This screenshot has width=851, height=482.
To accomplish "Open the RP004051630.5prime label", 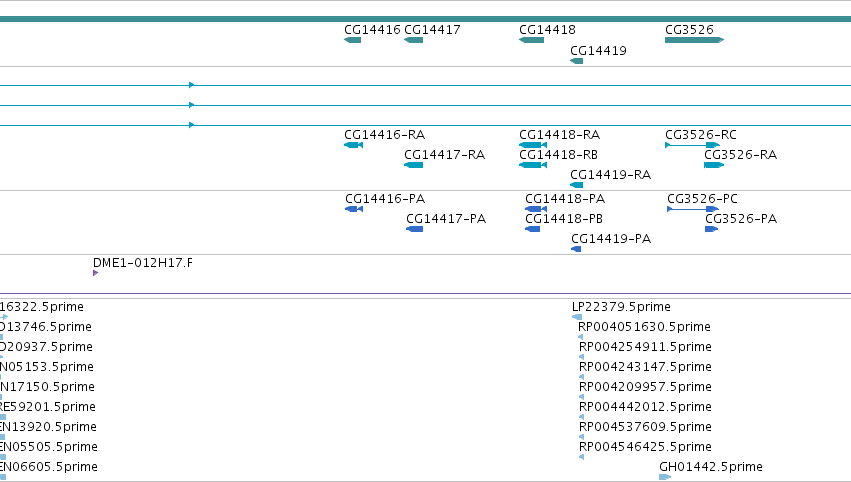I will click(x=644, y=327).
